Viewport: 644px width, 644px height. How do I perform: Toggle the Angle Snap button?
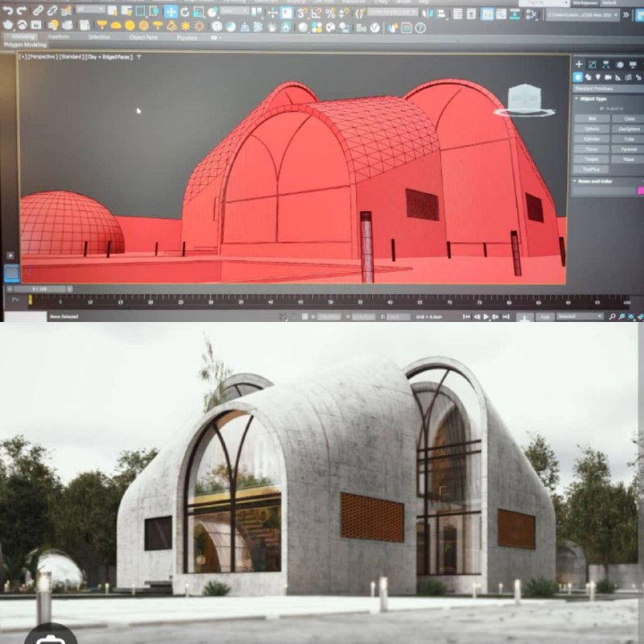(316, 13)
